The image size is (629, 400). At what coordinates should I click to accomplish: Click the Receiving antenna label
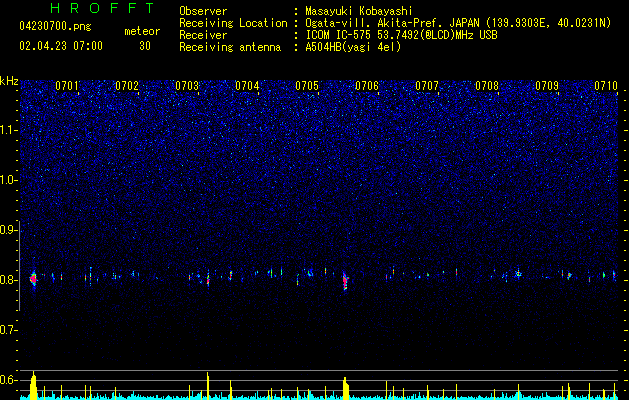[x=230, y=47]
